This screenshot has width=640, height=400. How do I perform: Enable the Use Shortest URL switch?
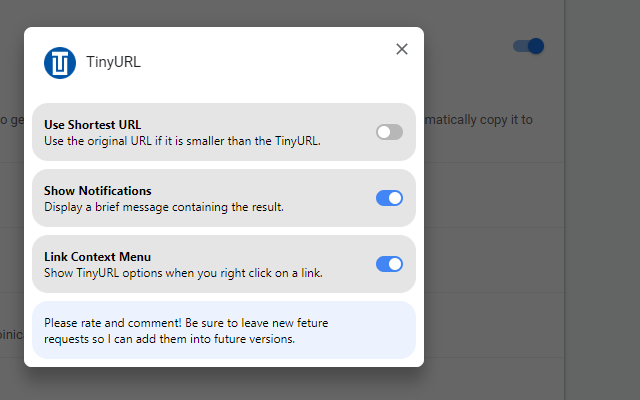click(x=389, y=132)
